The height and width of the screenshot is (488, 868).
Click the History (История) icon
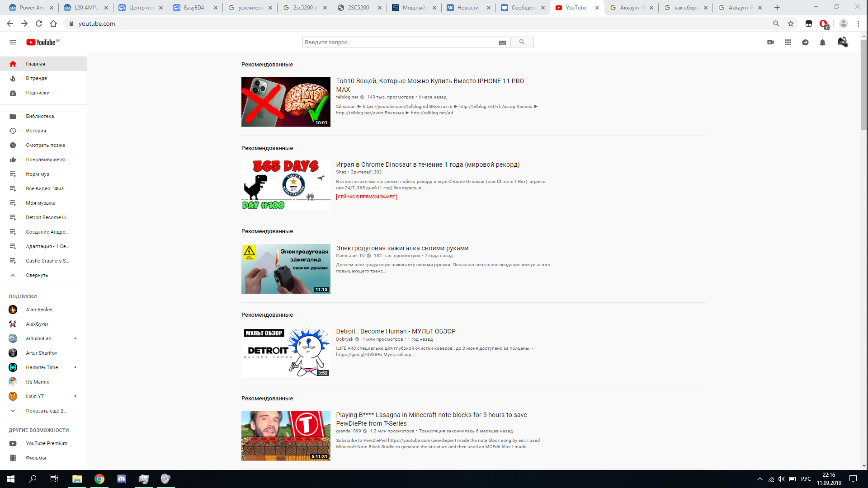[x=13, y=130]
